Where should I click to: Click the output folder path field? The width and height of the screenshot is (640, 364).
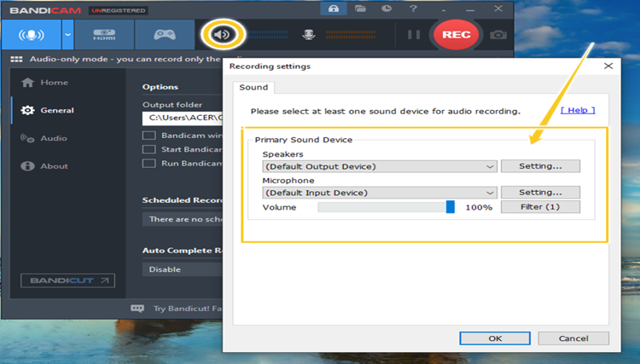click(182, 118)
